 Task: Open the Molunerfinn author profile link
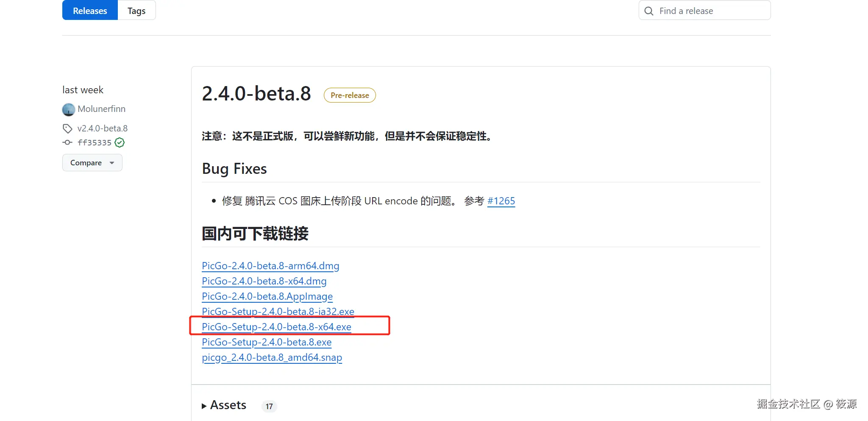[x=101, y=109]
